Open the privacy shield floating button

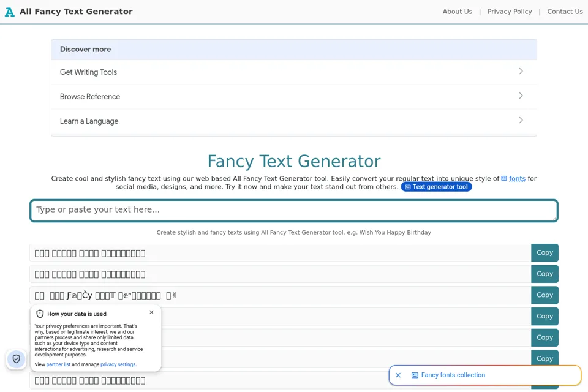pos(16,359)
